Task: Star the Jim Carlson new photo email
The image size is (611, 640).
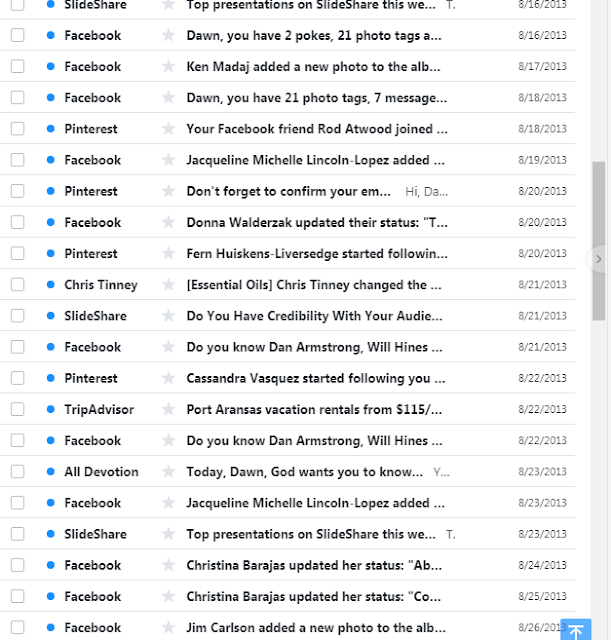Action: pyautogui.click(x=168, y=627)
